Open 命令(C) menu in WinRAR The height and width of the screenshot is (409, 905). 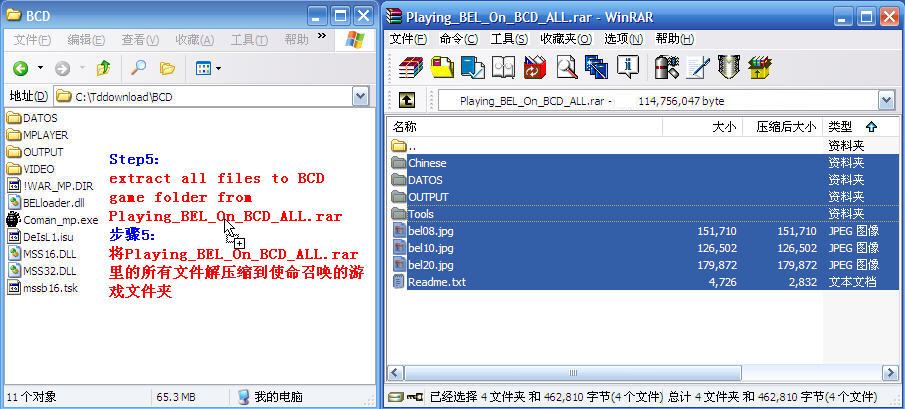[x=459, y=39]
